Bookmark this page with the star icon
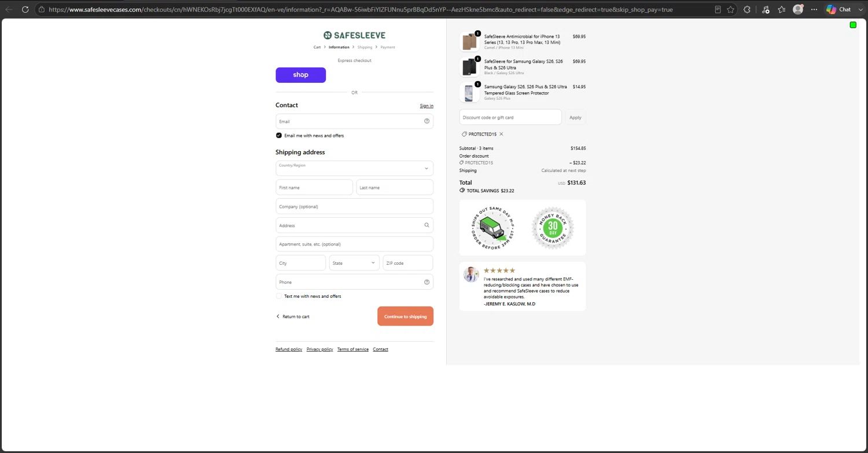Screen dimensions: 868x453 coord(731,9)
